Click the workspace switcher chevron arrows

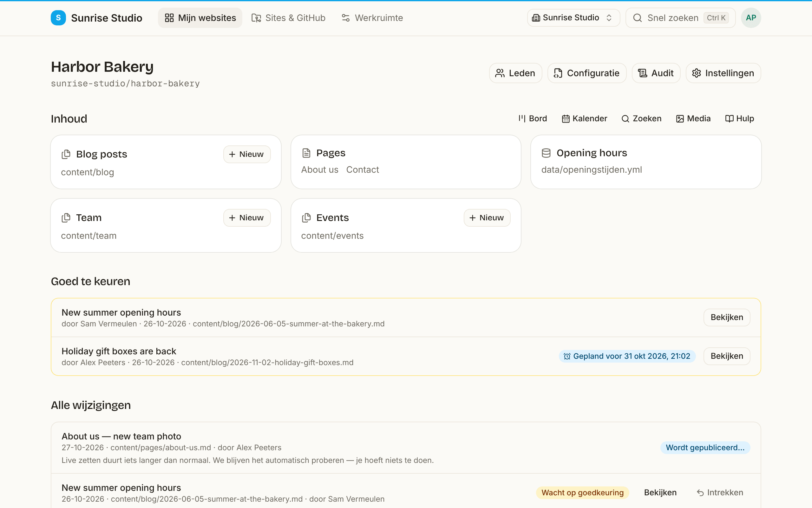pos(609,18)
